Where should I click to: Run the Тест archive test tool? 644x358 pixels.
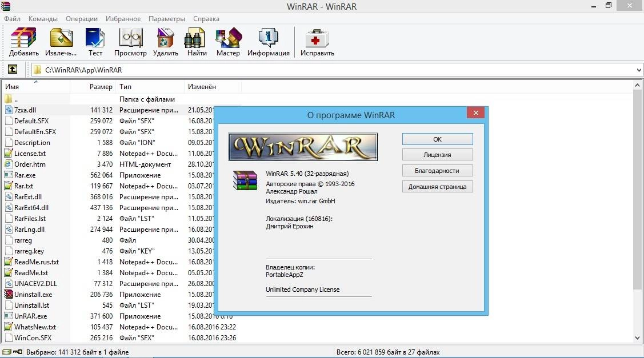coord(95,42)
